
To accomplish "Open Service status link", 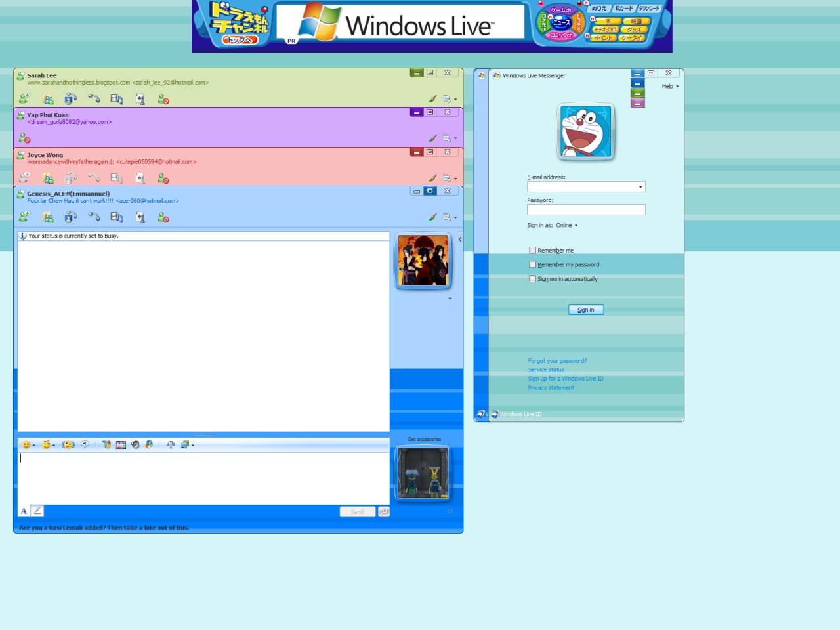I will click(x=546, y=369).
